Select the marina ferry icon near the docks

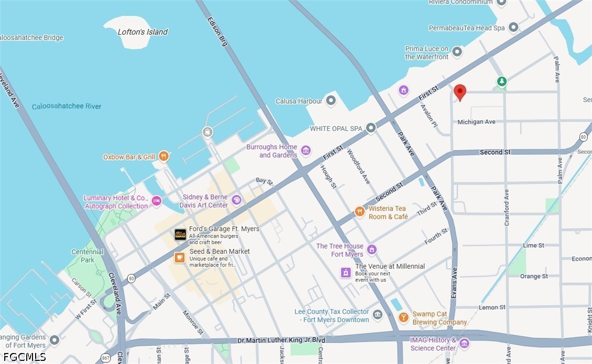pyautogui.click(x=207, y=132)
